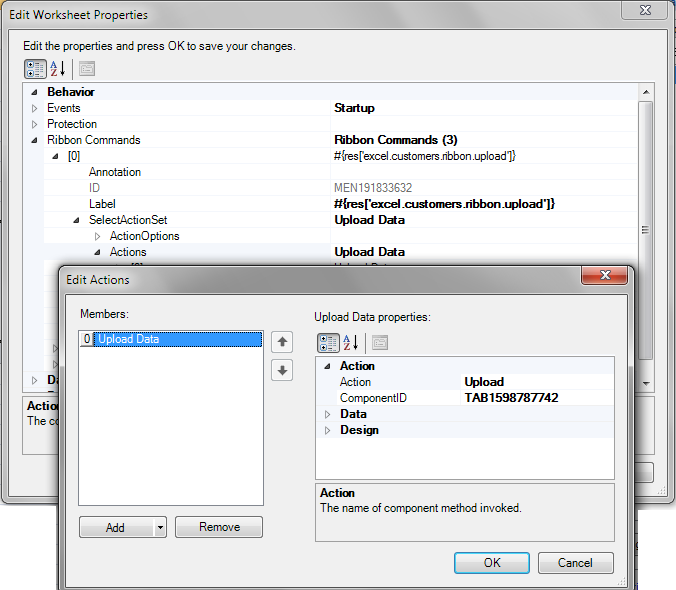Image resolution: width=676 pixels, height=590 pixels.
Task: Collapse the Action category in Edit Actions
Action: tap(327, 366)
